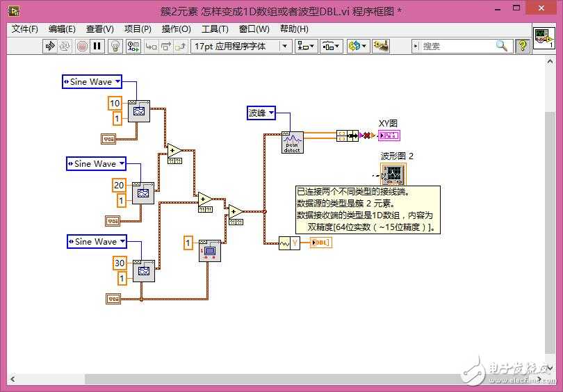Click the Step Over toolbar button
563x392 pixels.
(x=166, y=47)
